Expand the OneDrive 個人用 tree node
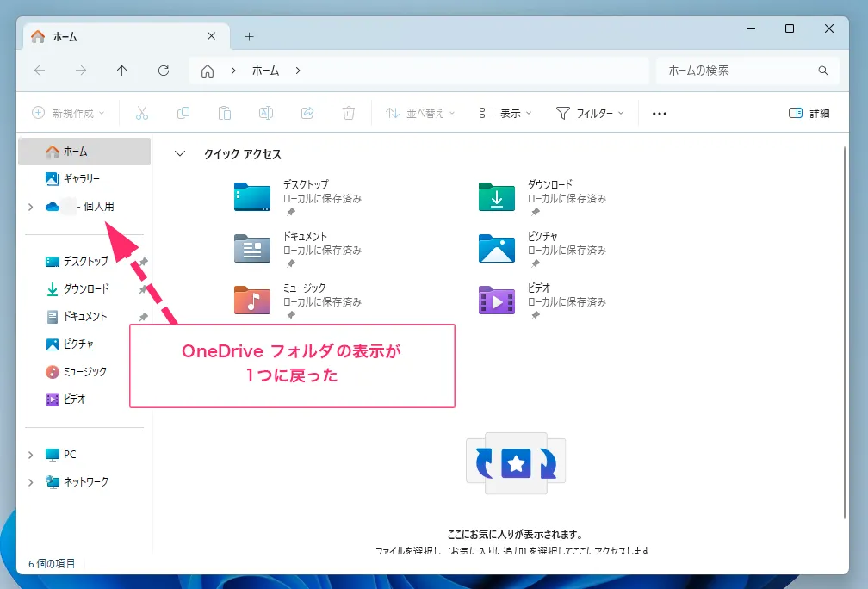 coord(31,207)
